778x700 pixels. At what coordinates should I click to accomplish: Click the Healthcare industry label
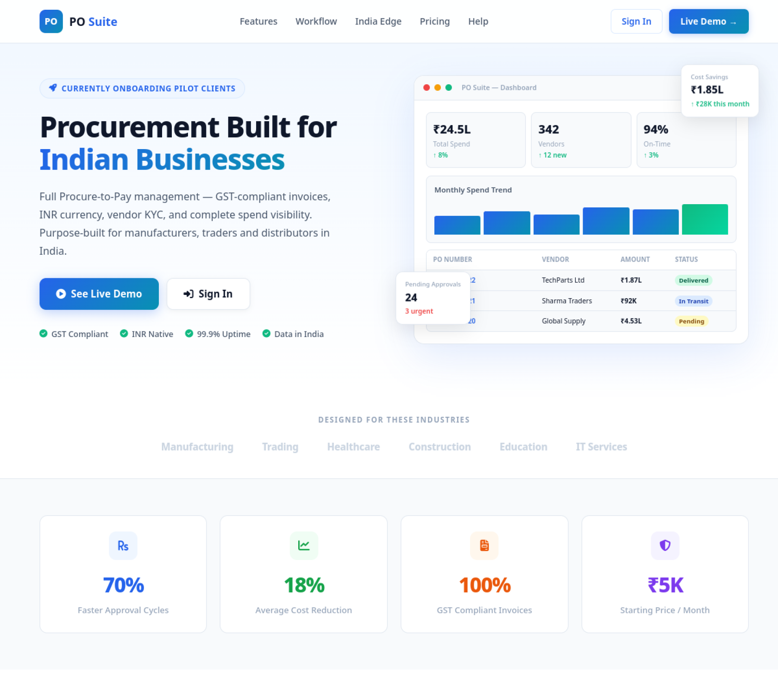[x=353, y=446]
